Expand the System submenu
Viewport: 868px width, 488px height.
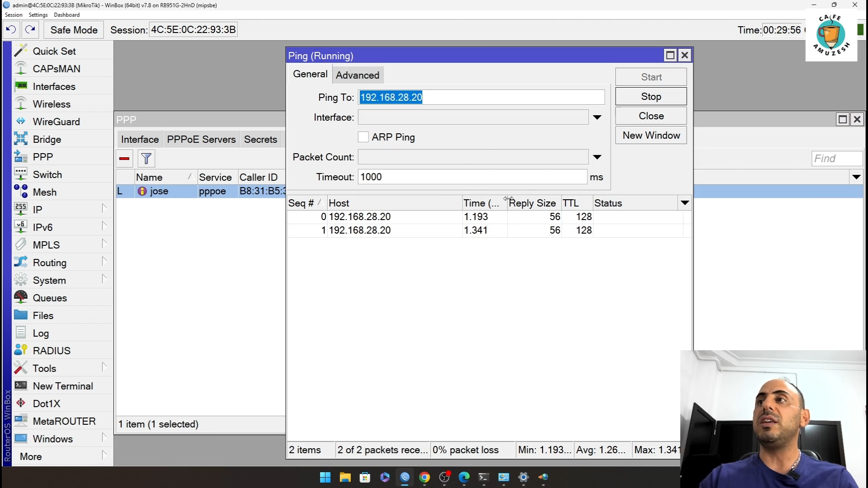[63, 280]
